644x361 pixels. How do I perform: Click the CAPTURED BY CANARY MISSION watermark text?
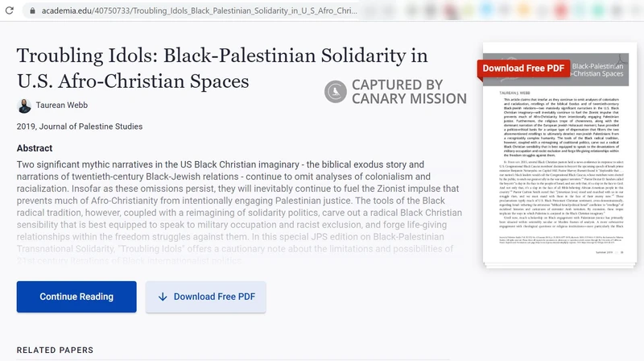point(409,92)
